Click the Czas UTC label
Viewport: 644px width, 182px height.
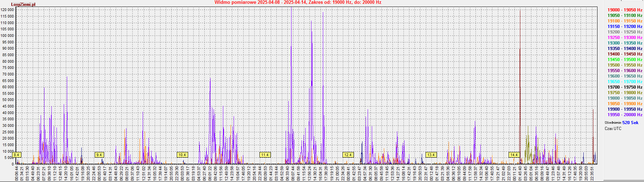click(613, 129)
